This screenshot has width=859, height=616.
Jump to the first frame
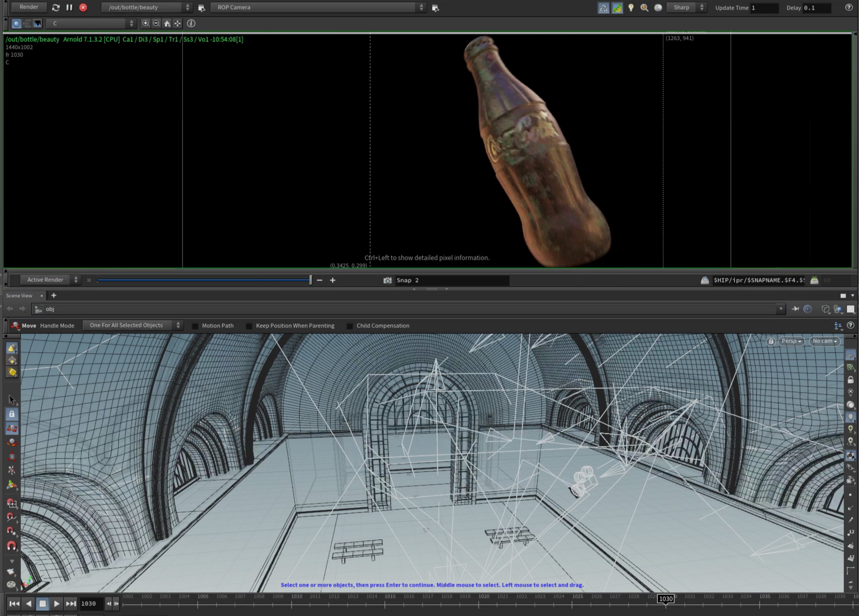tap(14, 603)
